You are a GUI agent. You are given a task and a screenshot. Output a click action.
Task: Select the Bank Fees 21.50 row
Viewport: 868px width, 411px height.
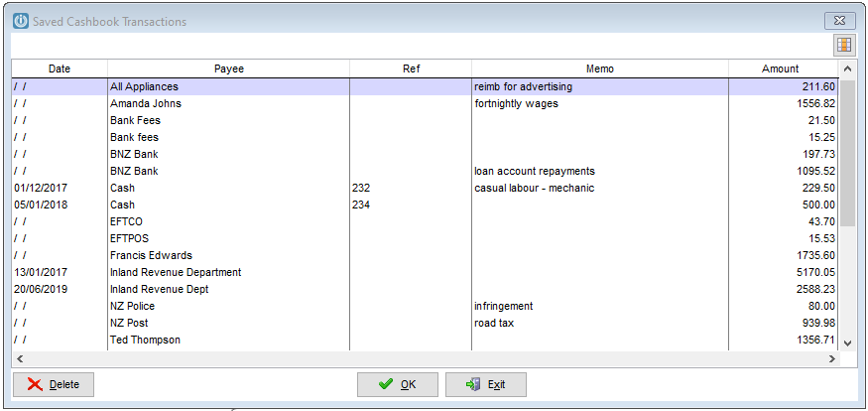(426, 120)
